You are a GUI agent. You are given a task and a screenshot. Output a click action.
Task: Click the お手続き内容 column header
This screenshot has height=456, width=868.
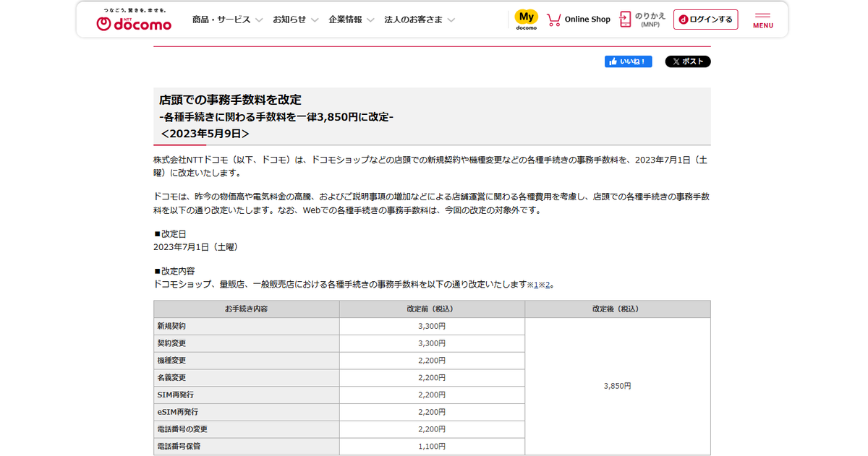coord(247,309)
